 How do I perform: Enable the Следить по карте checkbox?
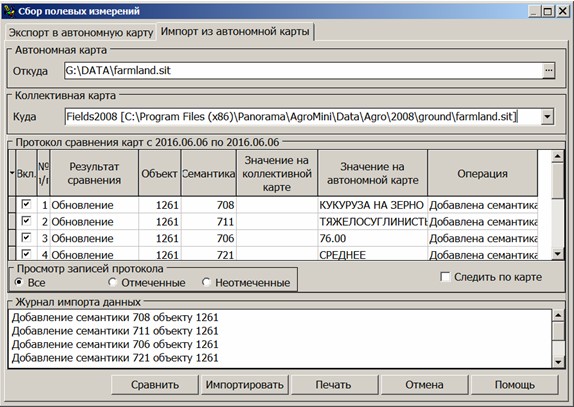[x=445, y=277]
